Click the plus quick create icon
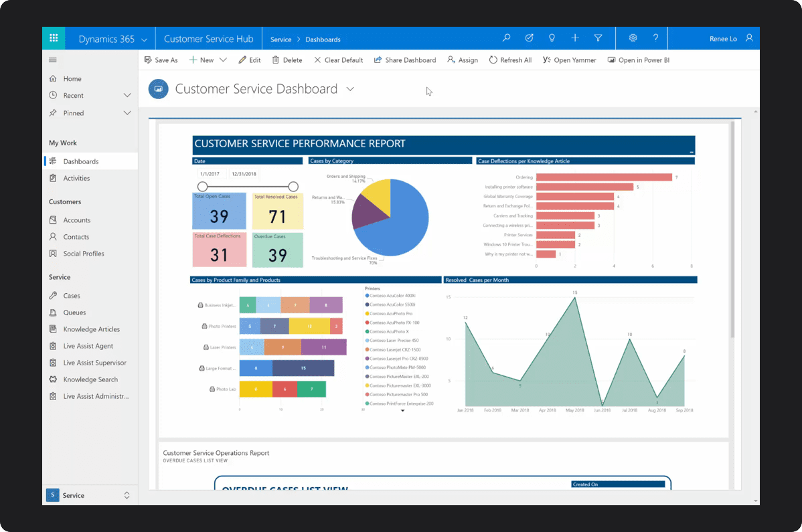The height and width of the screenshot is (532, 802). pyautogui.click(x=575, y=38)
